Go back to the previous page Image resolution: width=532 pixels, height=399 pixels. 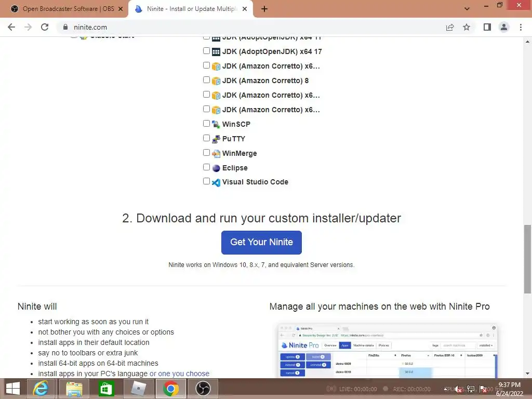tap(11, 27)
